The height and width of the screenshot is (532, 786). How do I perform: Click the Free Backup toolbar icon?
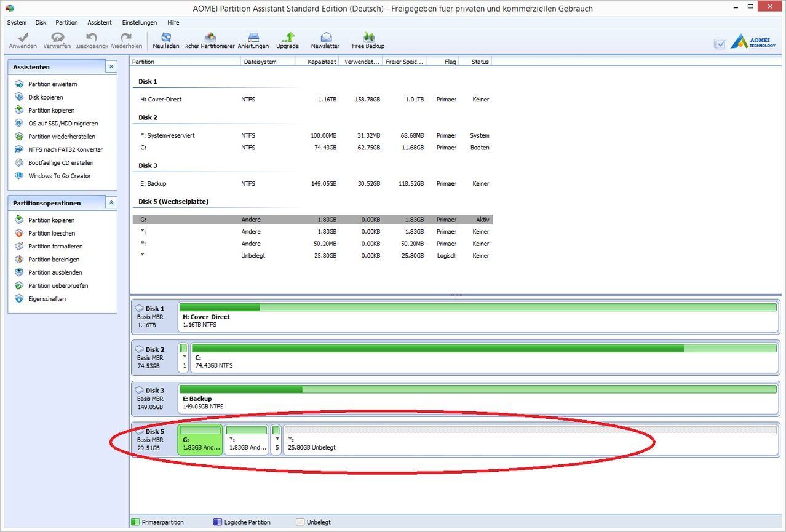(368, 41)
